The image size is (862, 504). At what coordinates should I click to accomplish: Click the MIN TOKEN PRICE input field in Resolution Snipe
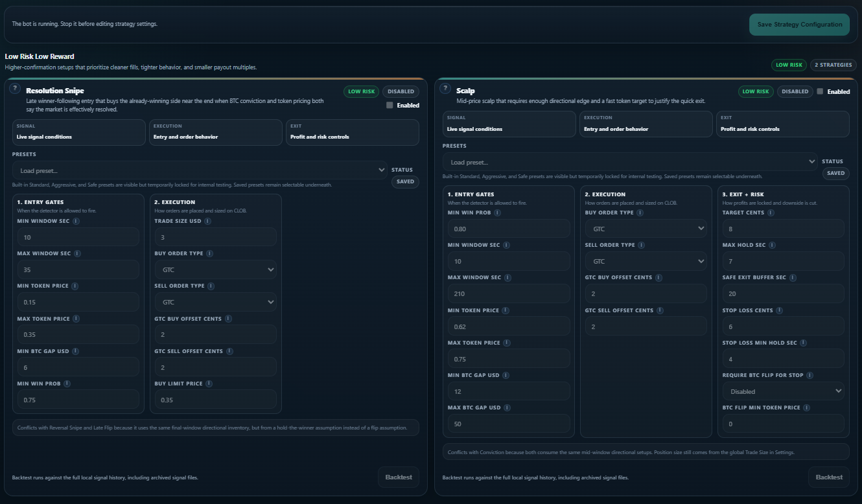[x=78, y=302]
